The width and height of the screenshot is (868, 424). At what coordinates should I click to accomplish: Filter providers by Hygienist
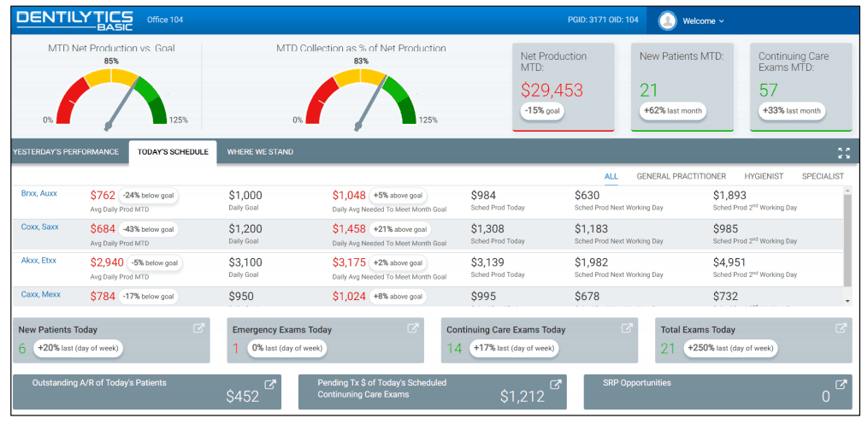point(763,176)
